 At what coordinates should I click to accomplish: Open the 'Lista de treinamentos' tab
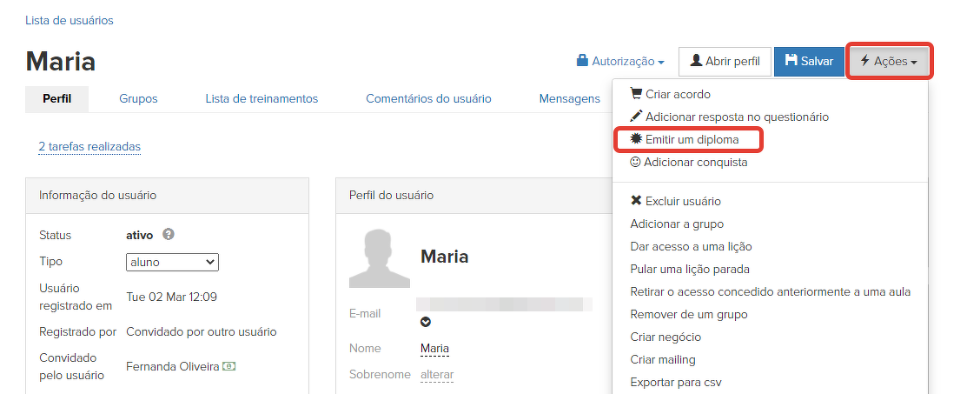[x=262, y=98]
